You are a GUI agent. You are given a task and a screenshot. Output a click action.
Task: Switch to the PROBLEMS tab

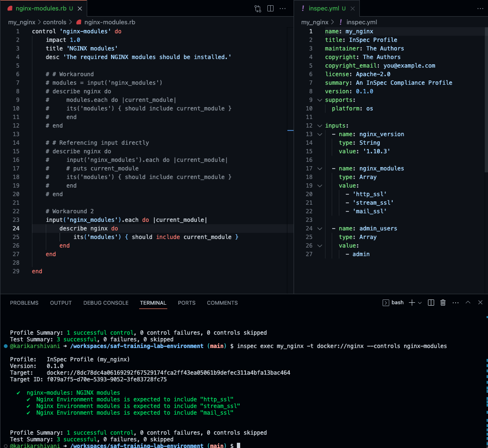tap(24, 303)
